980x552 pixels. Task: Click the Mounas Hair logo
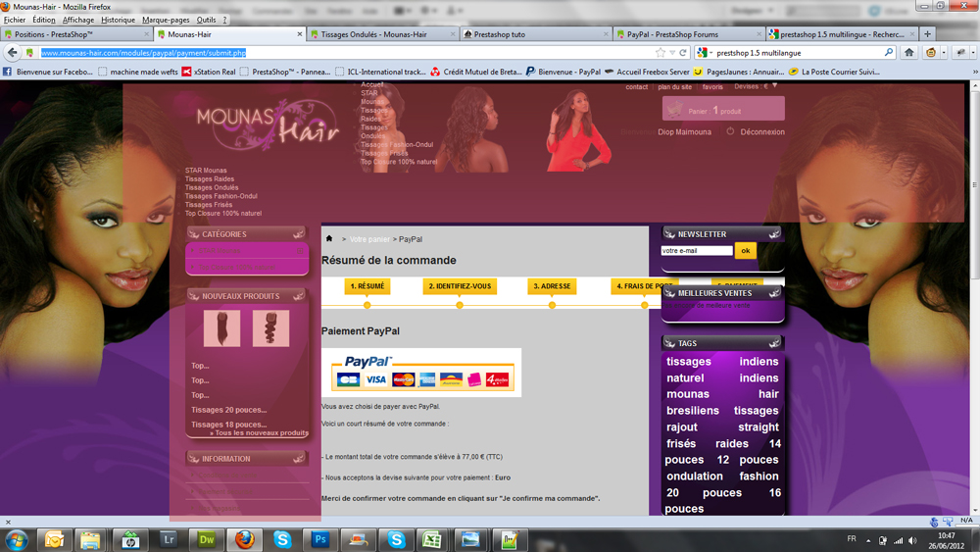point(268,125)
